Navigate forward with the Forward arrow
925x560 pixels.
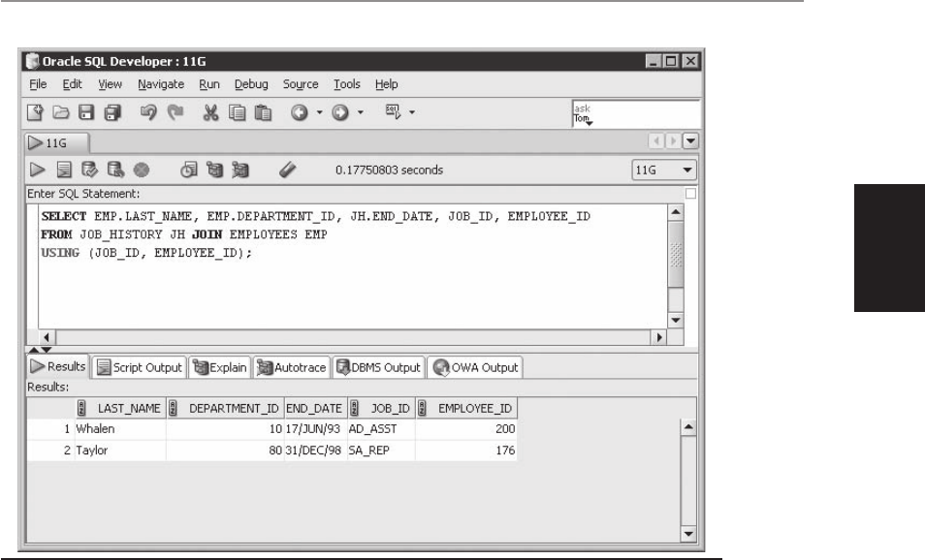point(340,112)
